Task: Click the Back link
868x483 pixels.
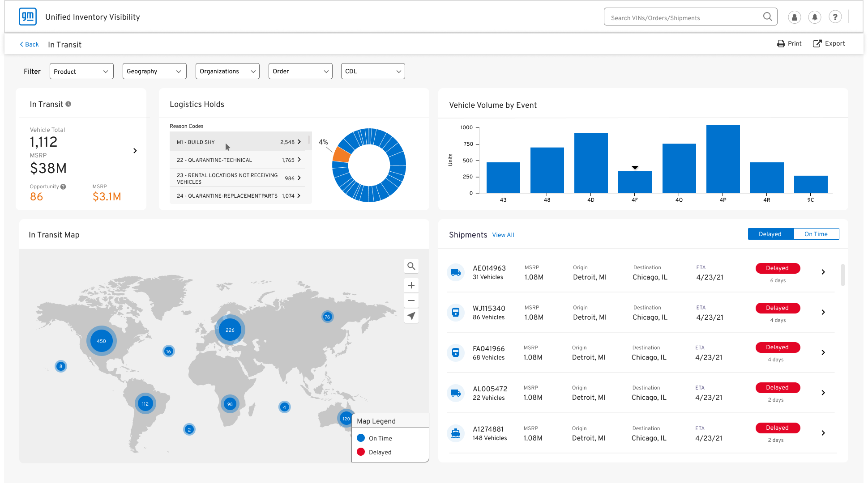Action: click(29, 45)
